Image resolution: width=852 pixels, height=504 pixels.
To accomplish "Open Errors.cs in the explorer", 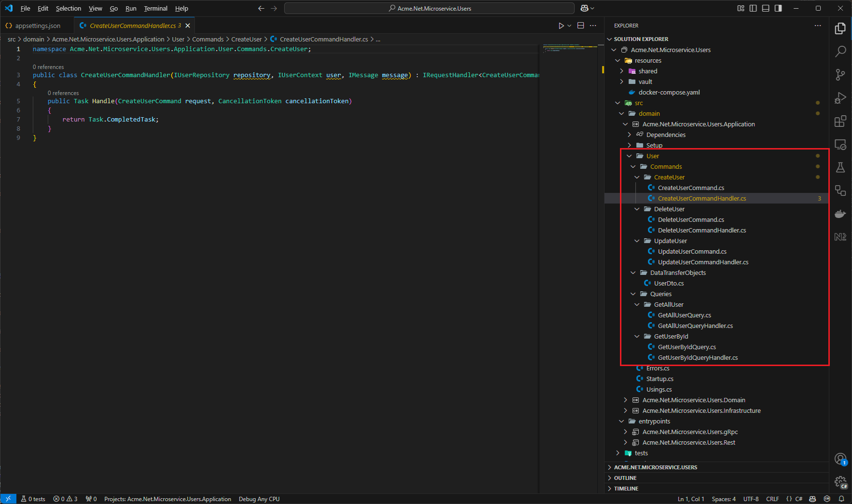I will click(658, 368).
